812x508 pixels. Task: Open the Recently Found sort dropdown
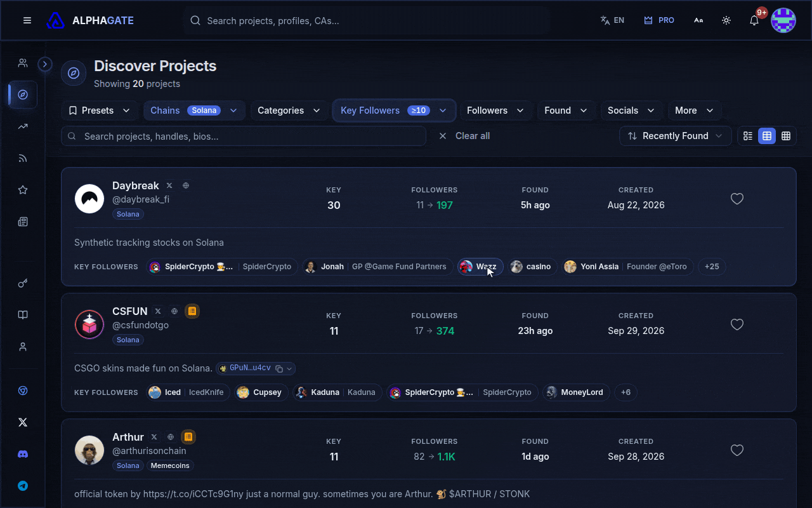point(675,136)
